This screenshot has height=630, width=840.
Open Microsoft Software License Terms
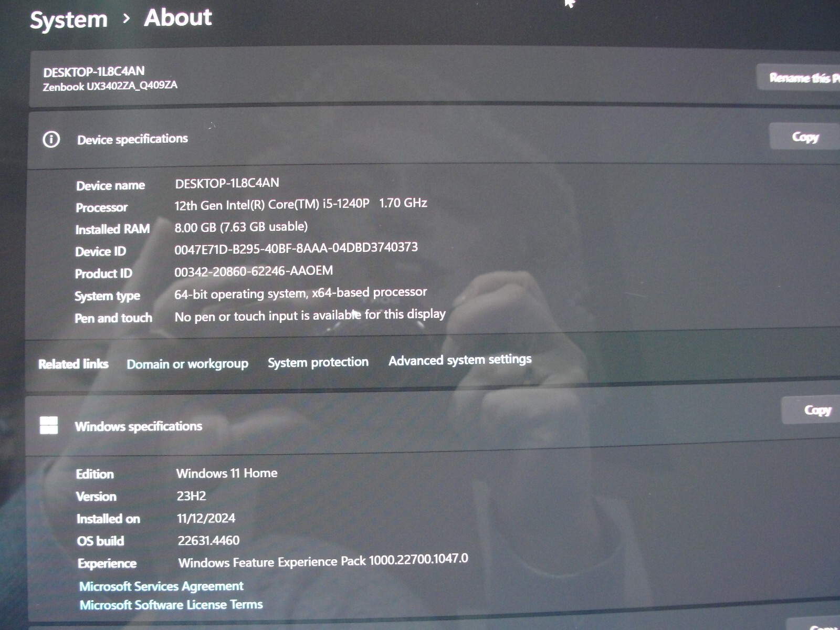tap(171, 605)
